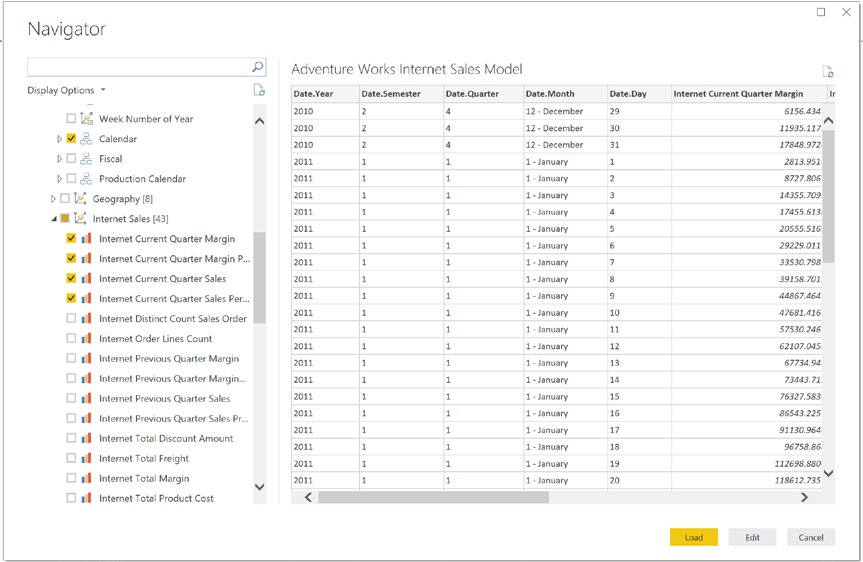Click the Geography dimension icon

(x=80, y=198)
